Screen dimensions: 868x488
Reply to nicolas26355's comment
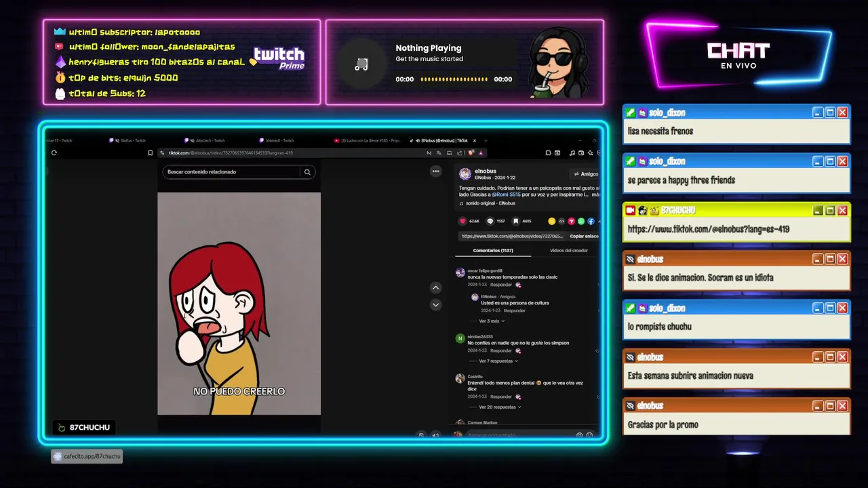[501, 351]
